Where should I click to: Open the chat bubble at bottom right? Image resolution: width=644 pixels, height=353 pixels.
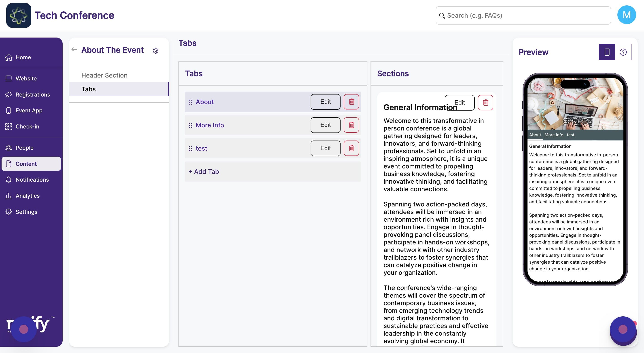pos(623,330)
